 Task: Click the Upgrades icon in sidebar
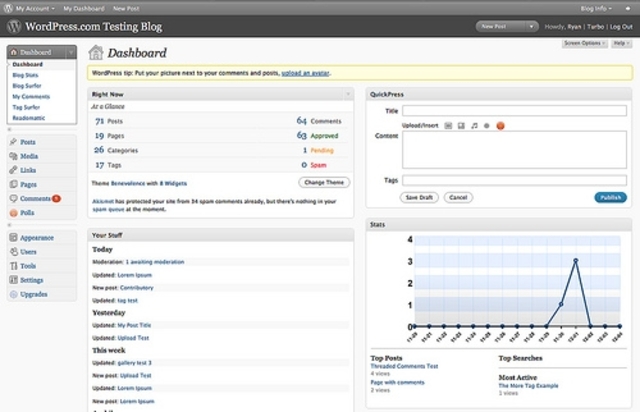point(13,294)
